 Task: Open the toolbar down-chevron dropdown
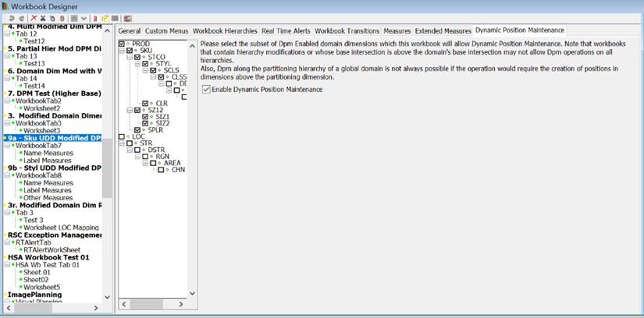pyautogui.click(x=84, y=19)
